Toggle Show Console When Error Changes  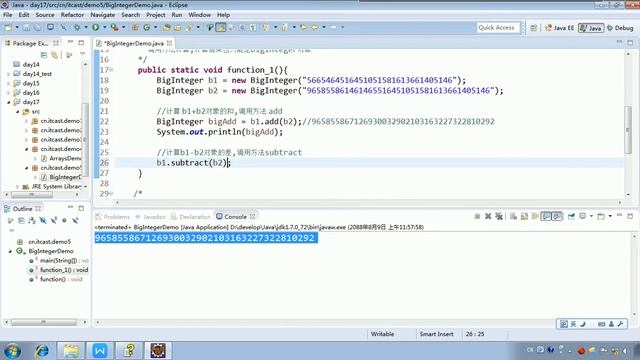[x=557, y=216]
